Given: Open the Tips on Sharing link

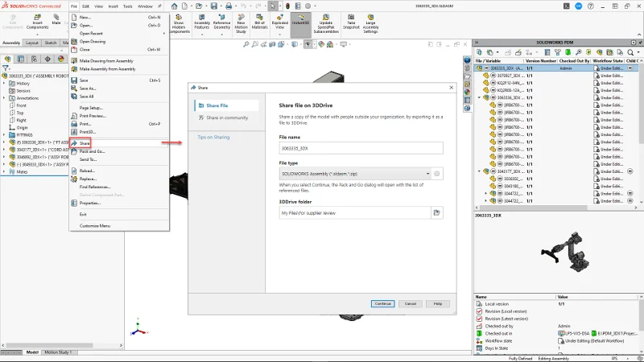Looking at the screenshot, I should point(213,137).
